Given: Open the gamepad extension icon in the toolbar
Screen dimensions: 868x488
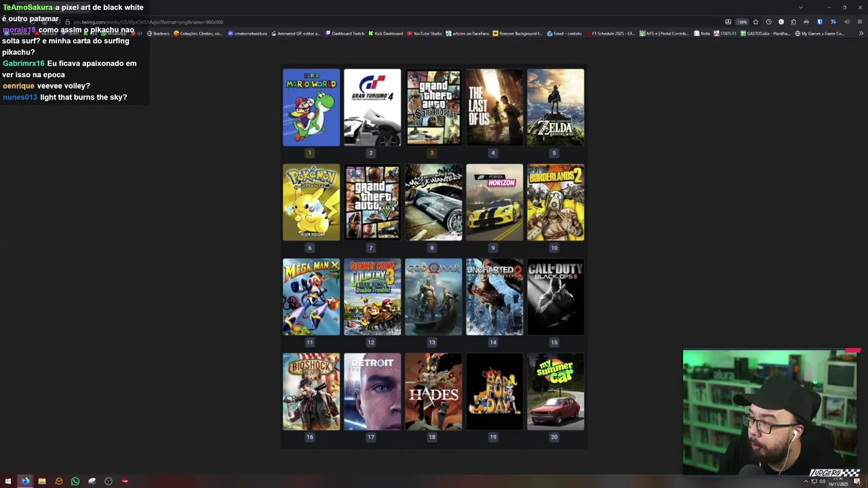Looking at the screenshot, I should [x=806, y=22].
